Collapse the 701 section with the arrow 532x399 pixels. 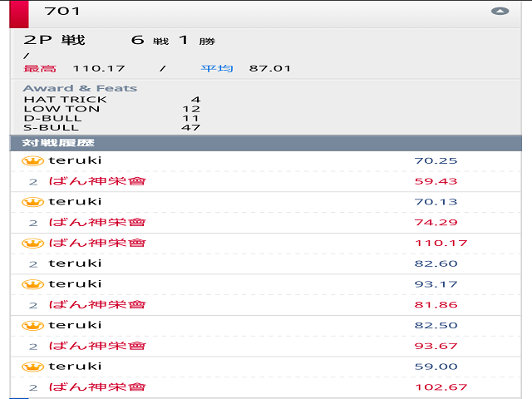500,12
